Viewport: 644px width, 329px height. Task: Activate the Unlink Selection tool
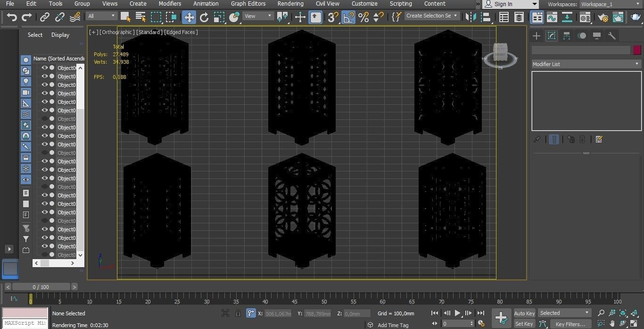tap(60, 17)
